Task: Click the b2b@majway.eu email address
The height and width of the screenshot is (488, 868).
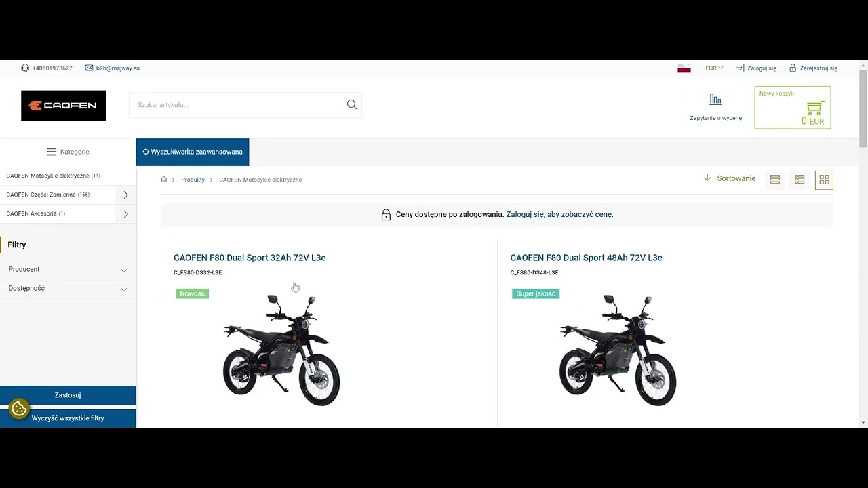Action: tap(118, 68)
